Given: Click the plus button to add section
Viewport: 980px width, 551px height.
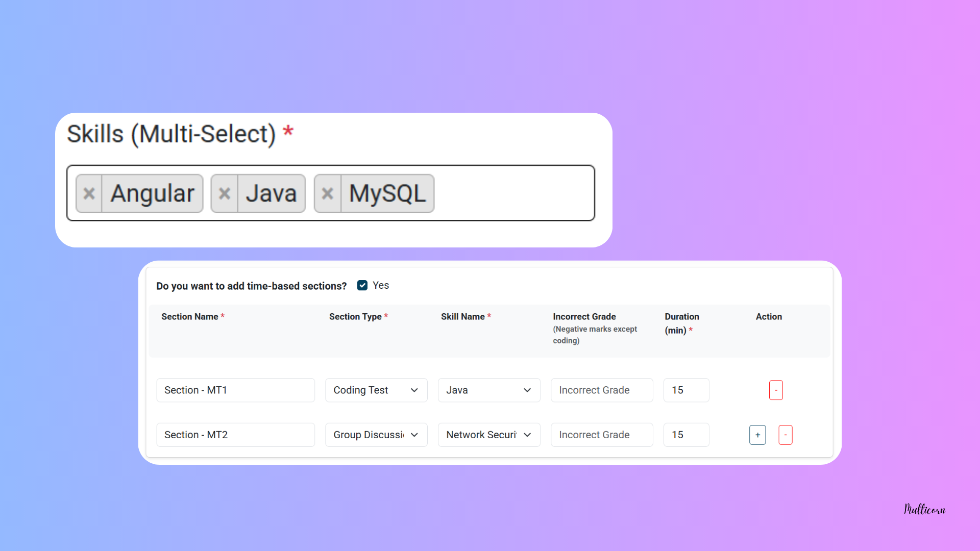Looking at the screenshot, I should (757, 435).
